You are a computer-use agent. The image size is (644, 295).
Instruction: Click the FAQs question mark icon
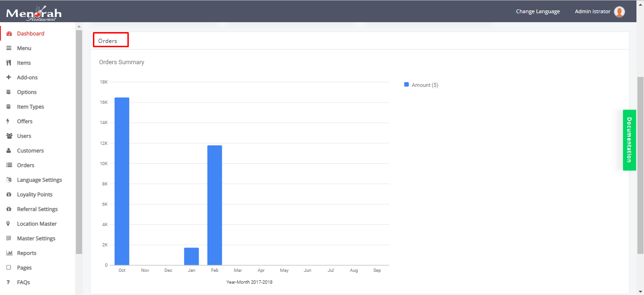click(8, 282)
